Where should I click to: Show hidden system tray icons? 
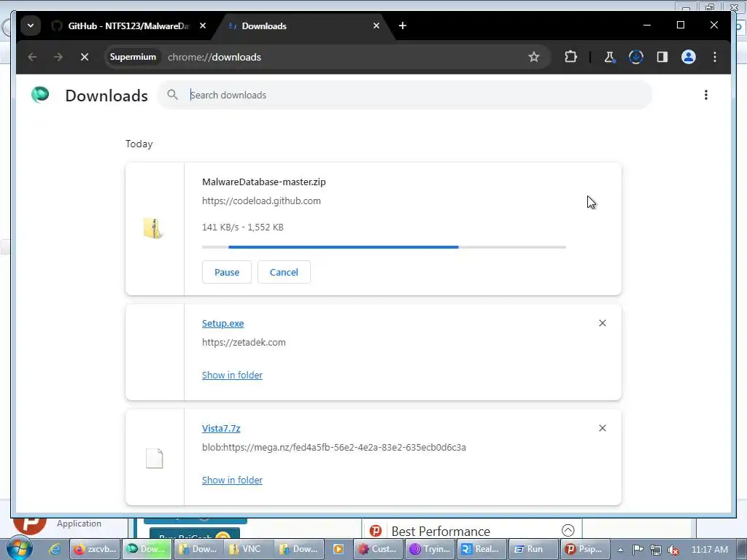pyautogui.click(x=620, y=550)
